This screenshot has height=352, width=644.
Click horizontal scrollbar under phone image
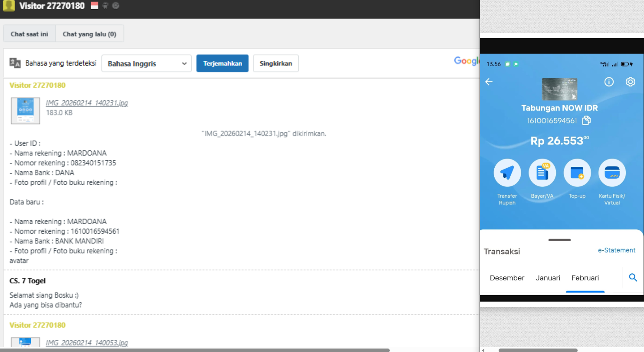(x=538, y=350)
